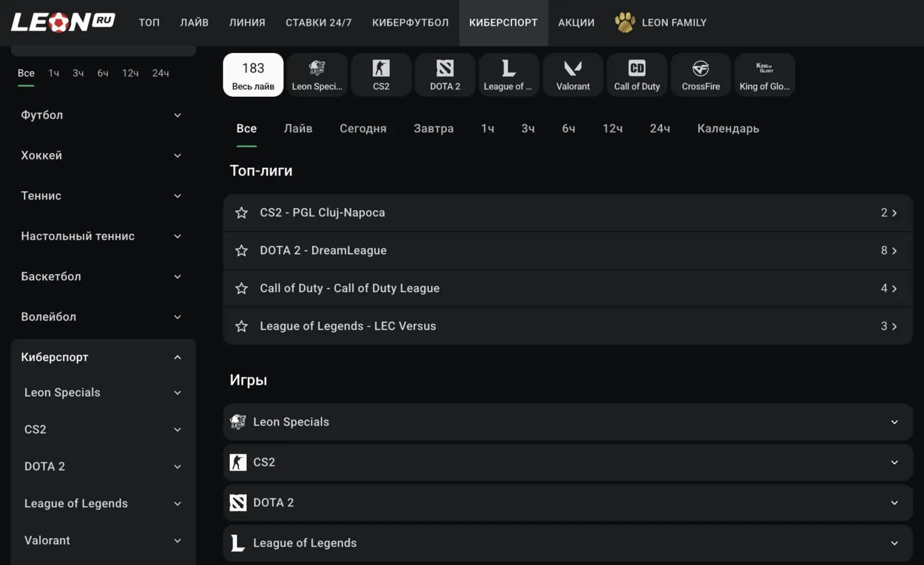
Task: Expand Valorant in the sidebar
Action: [x=177, y=541]
